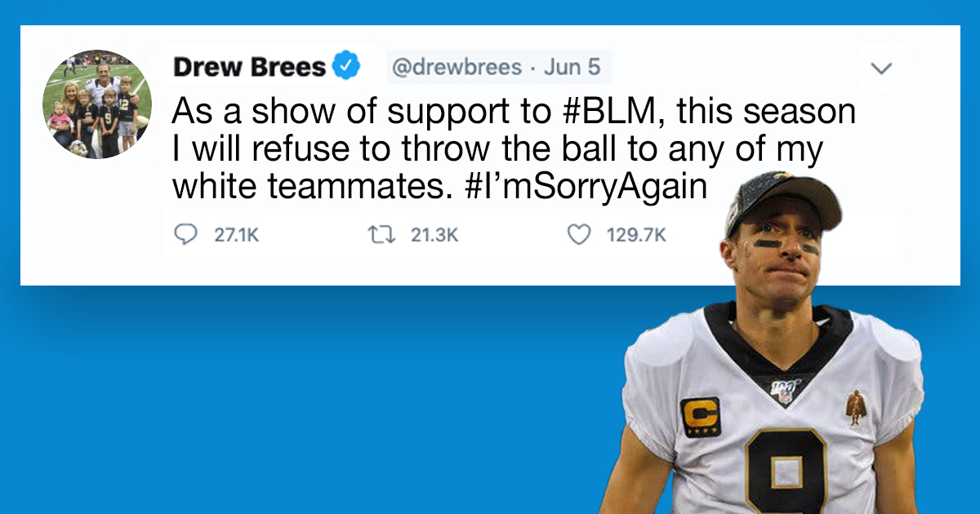Image resolution: width=980 pixels, height=514 pixels.
Task: Click the captain C patch on jersey
Action: [x=701, y=416]
